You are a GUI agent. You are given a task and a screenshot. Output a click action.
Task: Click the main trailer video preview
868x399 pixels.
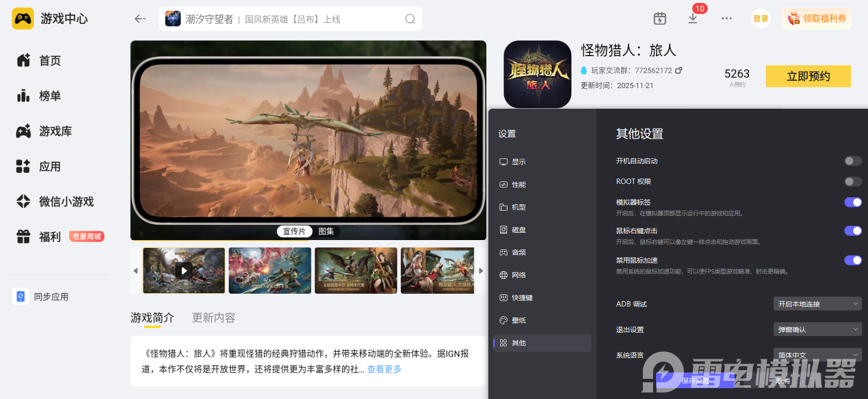pos(308,140)
